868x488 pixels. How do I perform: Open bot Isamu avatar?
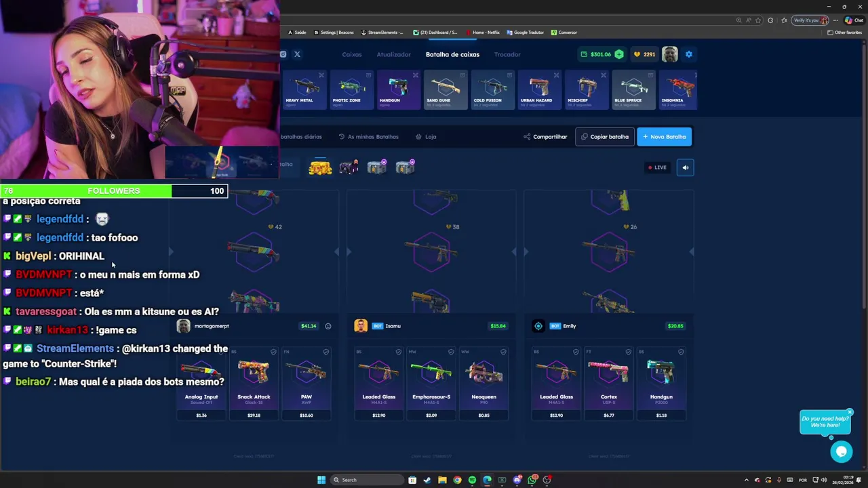(361, 326)
